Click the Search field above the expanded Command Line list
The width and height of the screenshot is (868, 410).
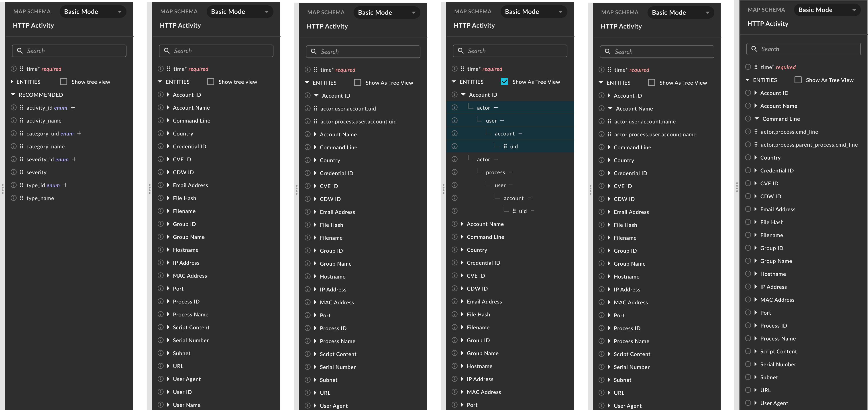pos(803,49)
